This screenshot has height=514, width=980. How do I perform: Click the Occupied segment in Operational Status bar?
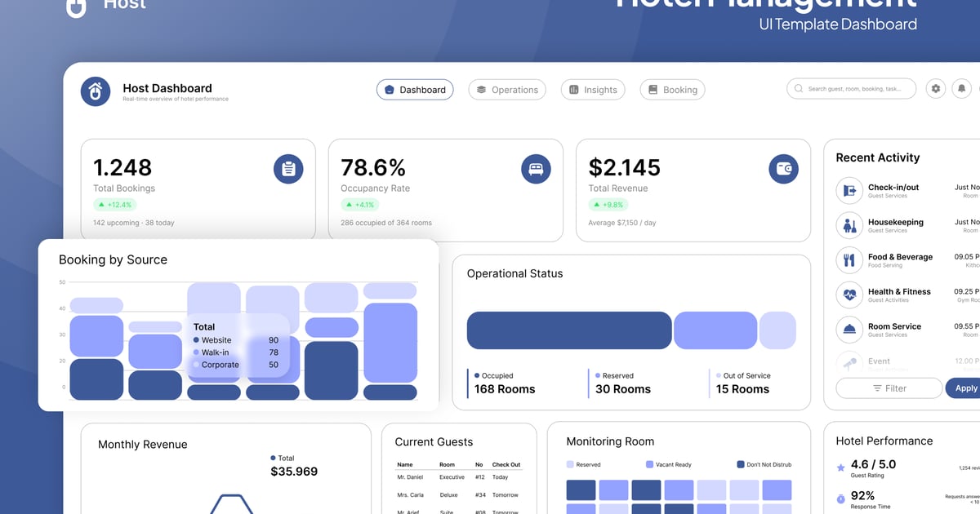568,330
